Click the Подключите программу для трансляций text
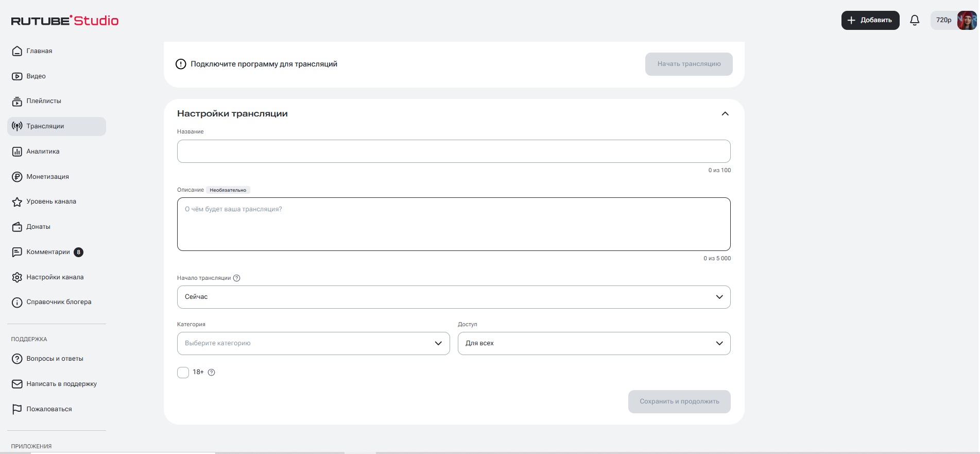This screenshot has width=980, height=454. coord(264,64)
